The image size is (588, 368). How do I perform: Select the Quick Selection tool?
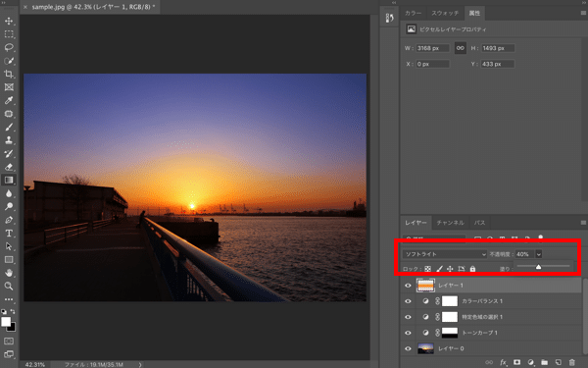point(9,61)
